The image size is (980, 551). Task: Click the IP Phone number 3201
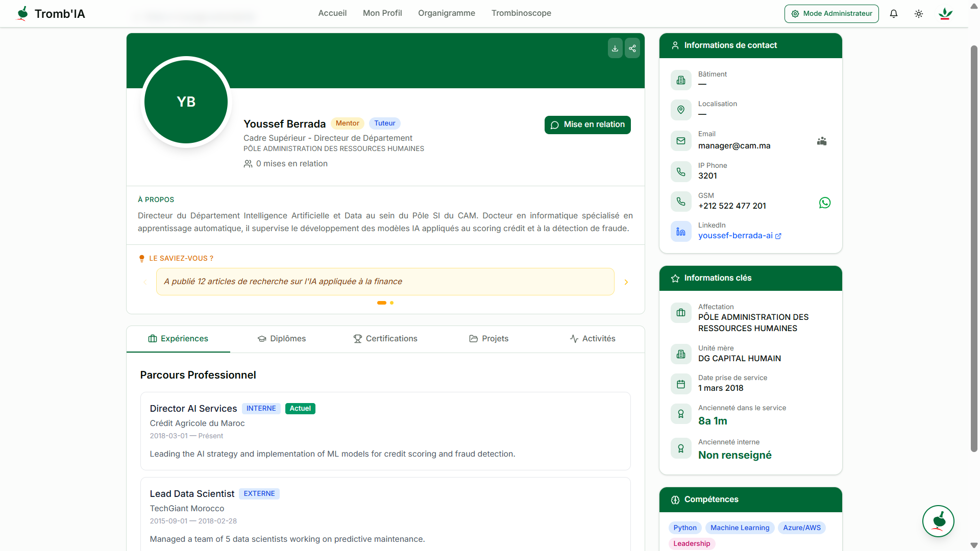click(x=707, y=176)
